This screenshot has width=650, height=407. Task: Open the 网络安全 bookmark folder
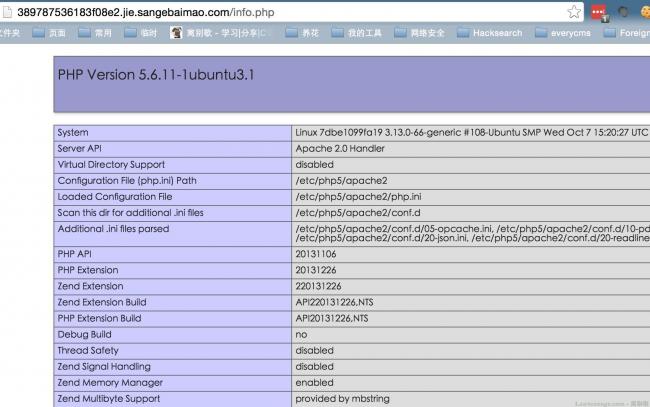click(x=420, y=33)
